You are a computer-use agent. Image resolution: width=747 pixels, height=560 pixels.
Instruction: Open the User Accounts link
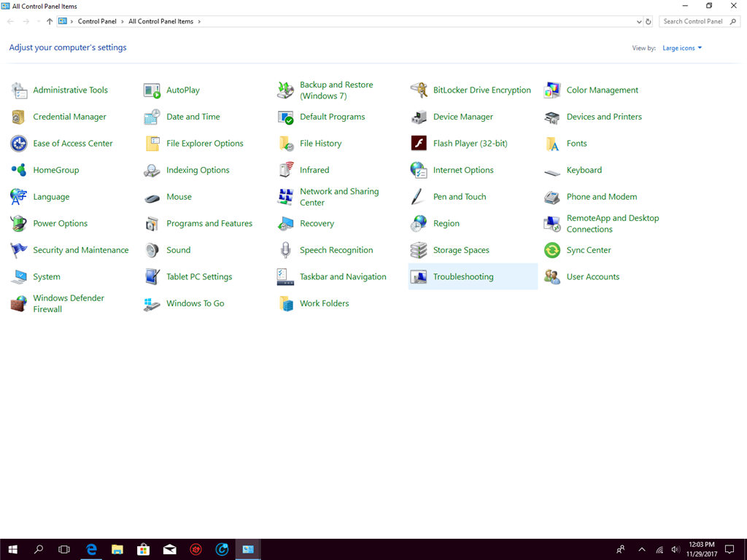(592, 277)
